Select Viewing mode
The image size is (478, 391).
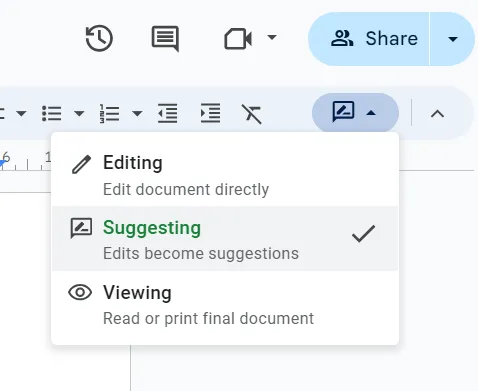point(225,303)
